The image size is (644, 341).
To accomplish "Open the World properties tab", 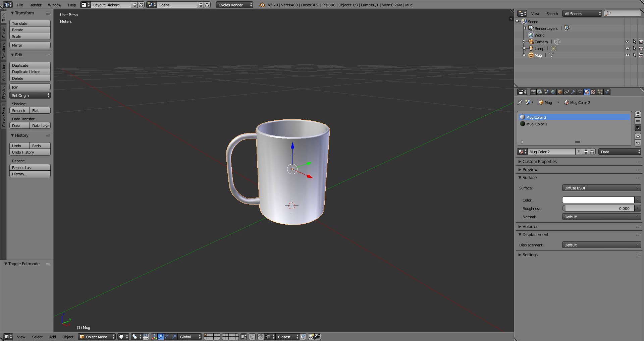I will point(553,92).
